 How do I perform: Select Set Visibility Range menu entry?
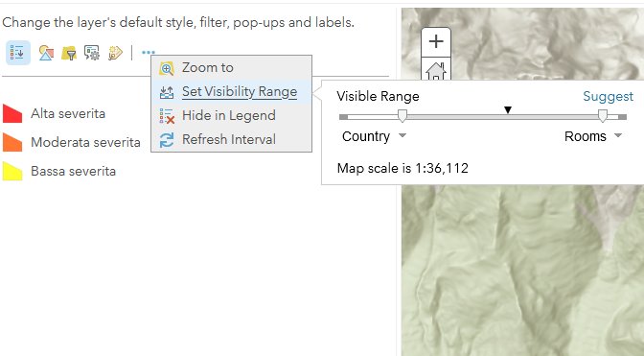231,92
